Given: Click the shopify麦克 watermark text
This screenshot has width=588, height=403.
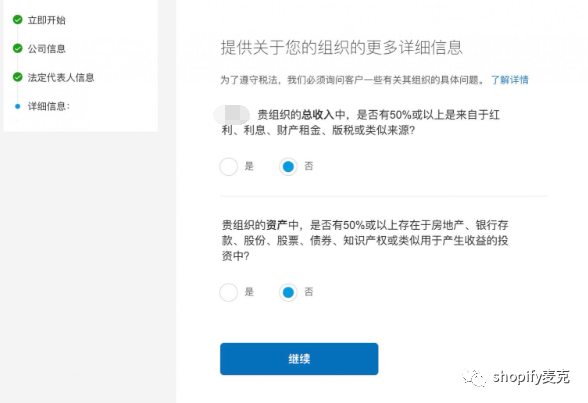Looking at the screenshot, I should 531,377.
